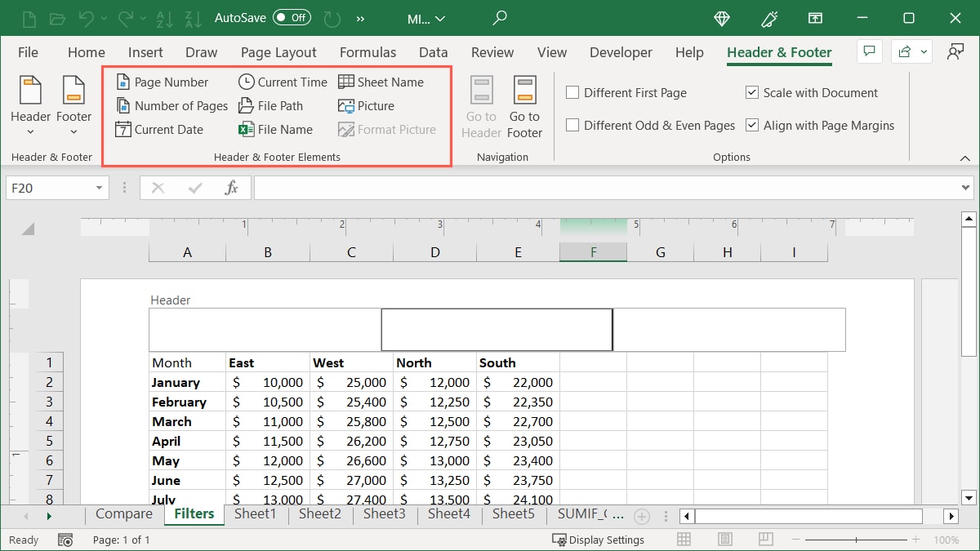Insert the Page Number element
This screenshot has height=551, width=980.
click(x=166, y=82)
